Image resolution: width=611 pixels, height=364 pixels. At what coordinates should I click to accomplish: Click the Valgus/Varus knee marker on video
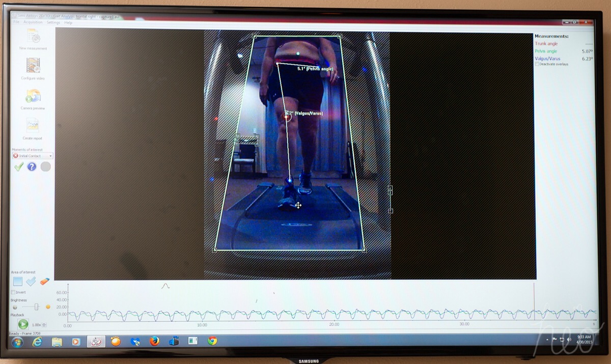point(286,117)
